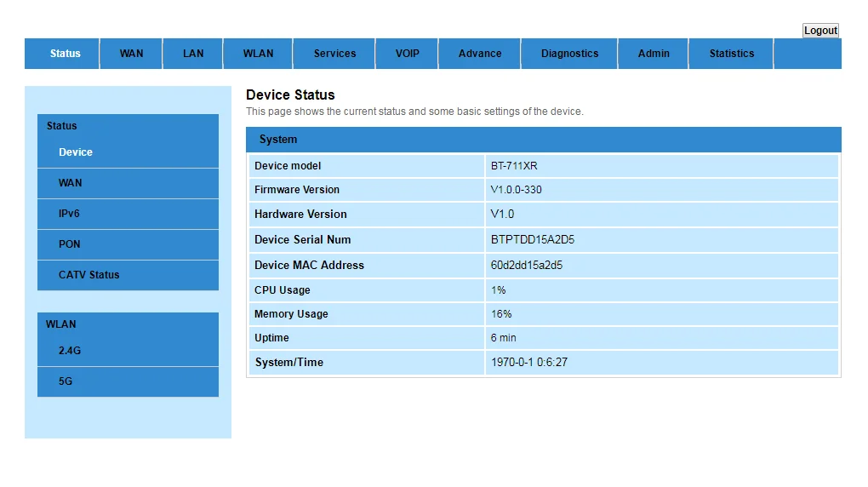Click the Logout button
Screen dimensions: 868x487
click(x=820, y=31)
